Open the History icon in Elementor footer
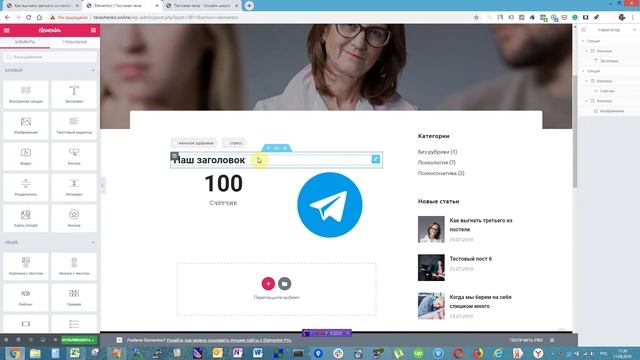Image resolution: width=640 pixels, height=360 pixels. coord(31,340)
